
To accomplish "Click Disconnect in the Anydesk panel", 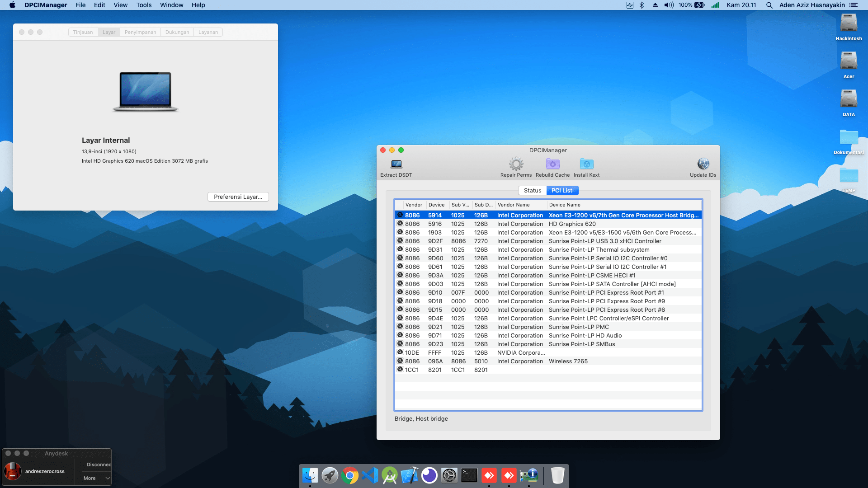I will [99, 465].
